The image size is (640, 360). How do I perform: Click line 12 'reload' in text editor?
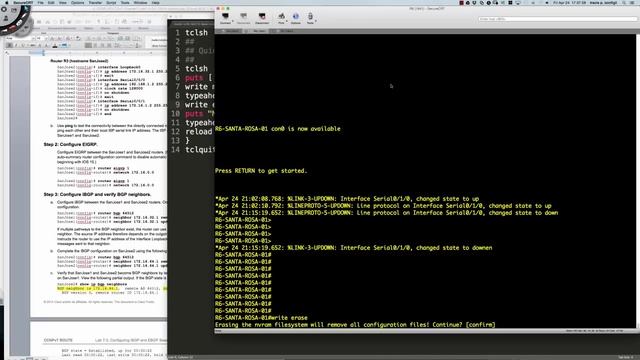pos(199,132)
